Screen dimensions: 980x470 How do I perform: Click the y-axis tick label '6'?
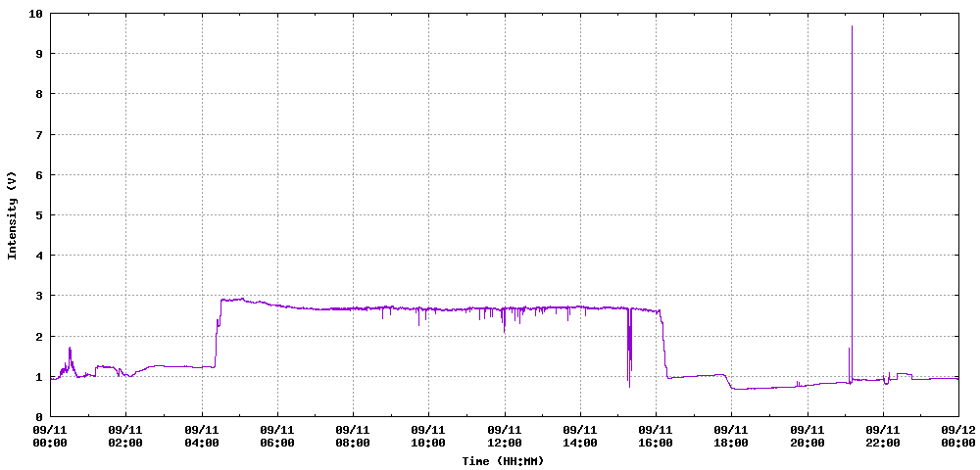pyautogui.click(x=40, y=174)
